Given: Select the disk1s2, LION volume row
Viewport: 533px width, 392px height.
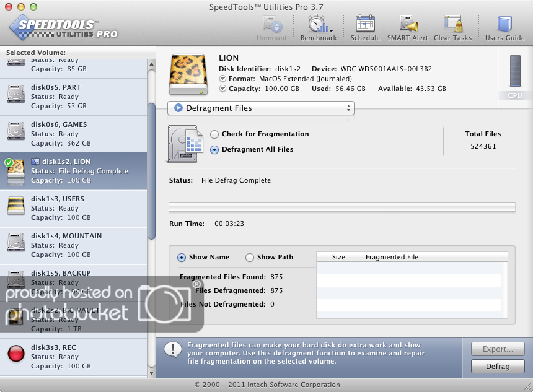Looking at the screenshot, I should point(73,171).
